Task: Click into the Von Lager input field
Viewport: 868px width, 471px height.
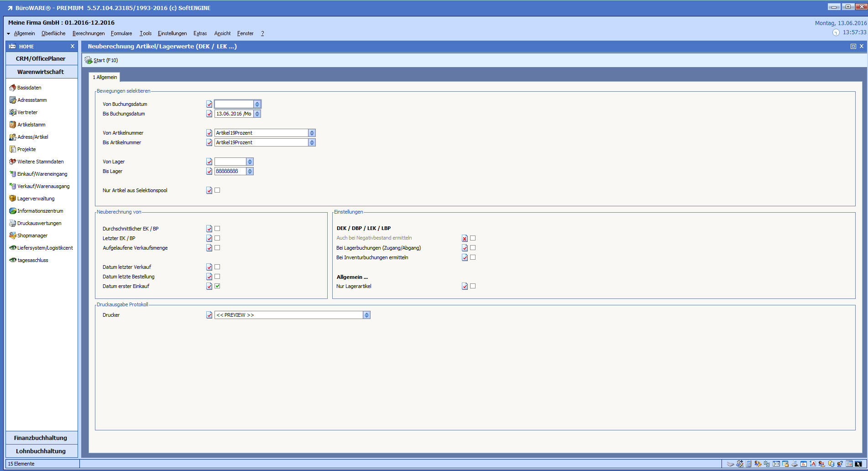Action: pyautogui.click(x=230, y=162)
